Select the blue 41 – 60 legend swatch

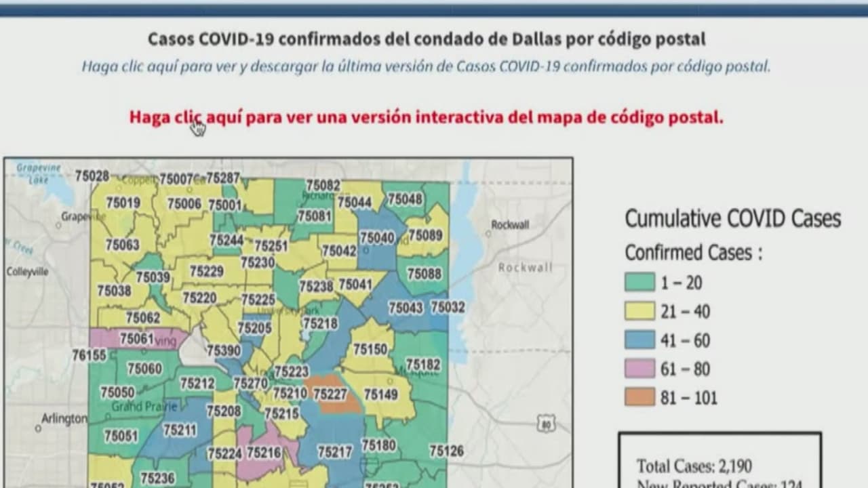point(639,340)
